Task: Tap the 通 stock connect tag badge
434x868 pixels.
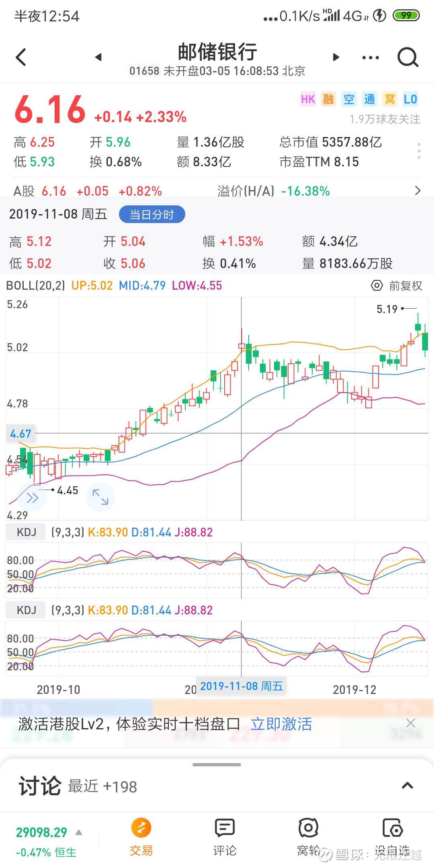Action: 369,99
